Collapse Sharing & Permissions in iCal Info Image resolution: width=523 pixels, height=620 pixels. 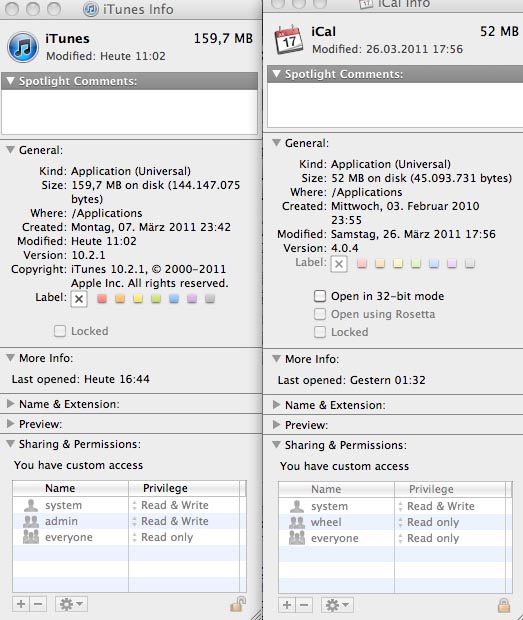point(277,445)
